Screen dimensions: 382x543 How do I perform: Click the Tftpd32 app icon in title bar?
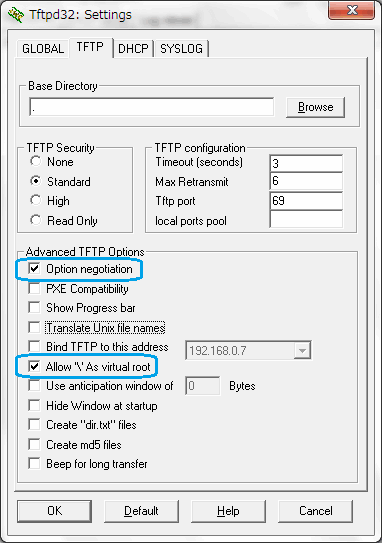tap(16, 15)
